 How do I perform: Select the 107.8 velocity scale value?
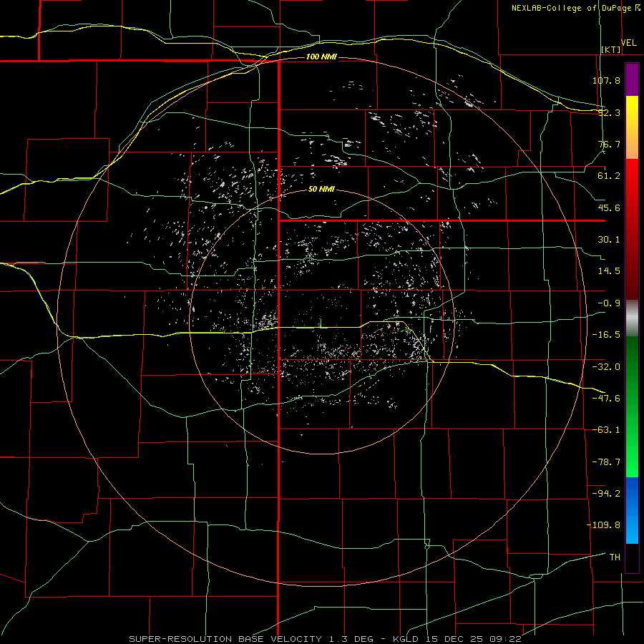(x=606, y=80)
